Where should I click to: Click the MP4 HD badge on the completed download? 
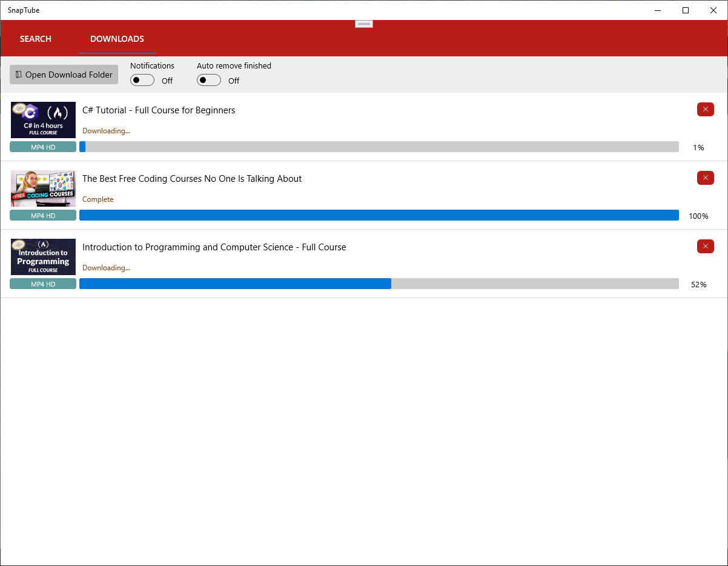42,215
